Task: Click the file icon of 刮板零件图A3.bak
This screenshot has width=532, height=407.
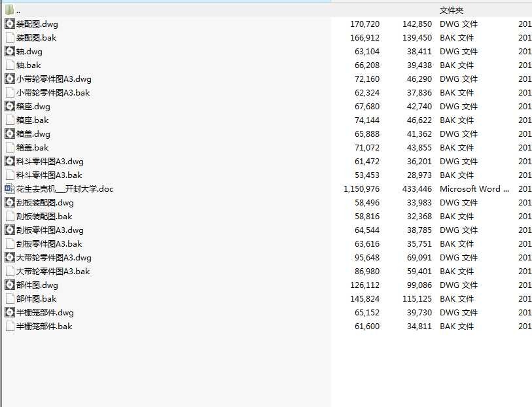Action: [x=10, y=244]
